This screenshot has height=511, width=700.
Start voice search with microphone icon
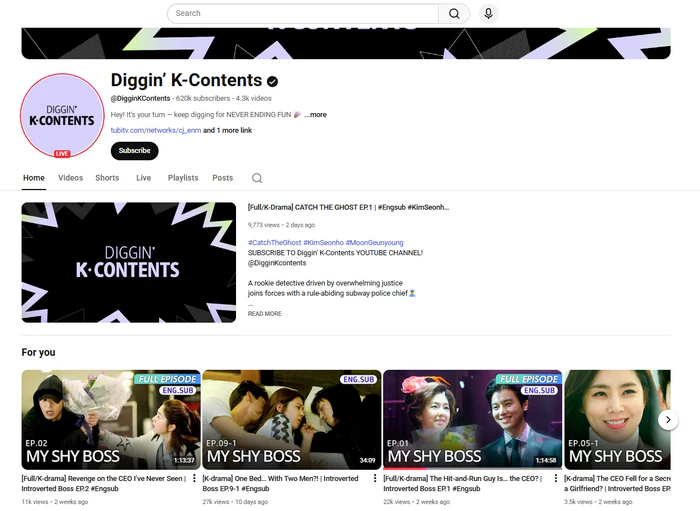(488, 13)
